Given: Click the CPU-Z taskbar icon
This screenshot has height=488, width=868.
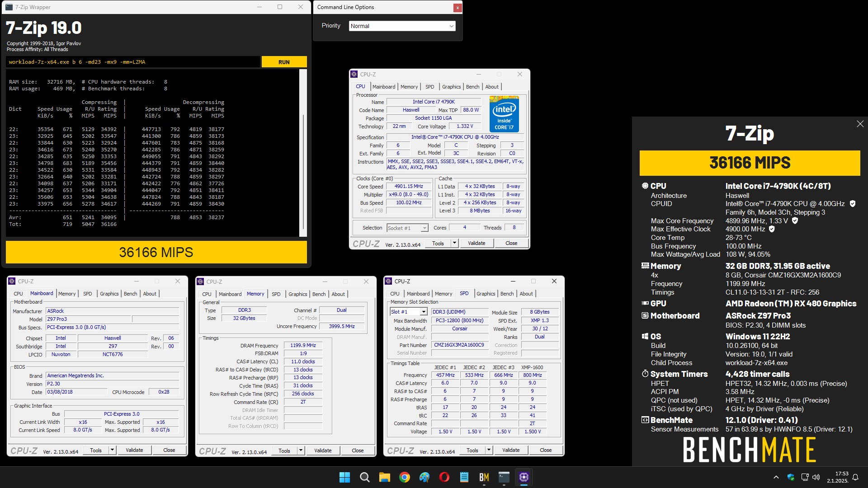Looking at the screenshot, I should [x=524, y=477].
